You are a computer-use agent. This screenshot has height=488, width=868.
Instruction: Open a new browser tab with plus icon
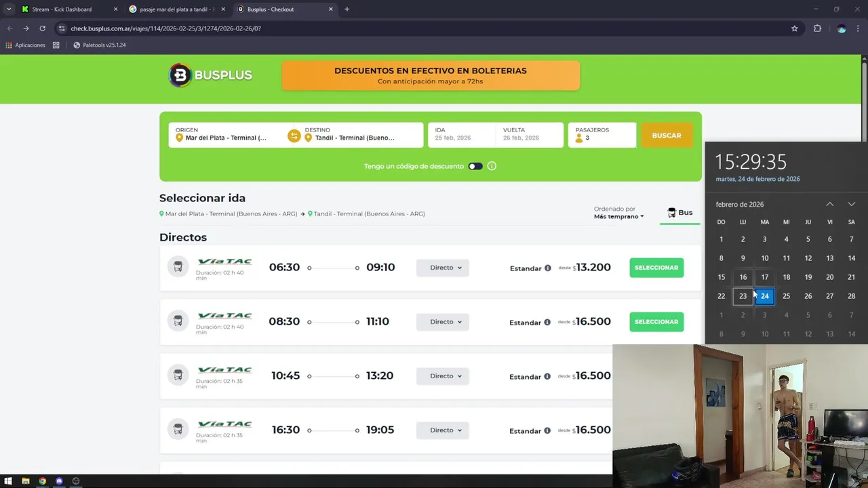pos(347,9)
